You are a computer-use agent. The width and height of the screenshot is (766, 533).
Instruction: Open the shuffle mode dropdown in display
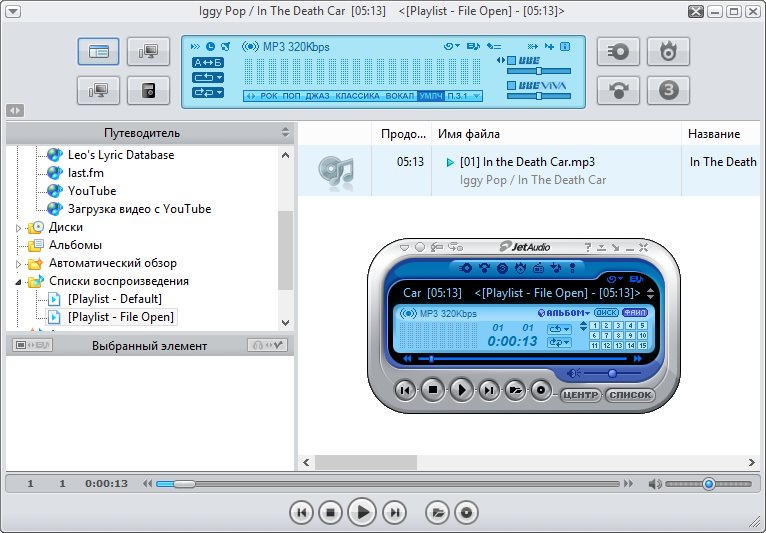pyautogui.click(x=208, y=92)
